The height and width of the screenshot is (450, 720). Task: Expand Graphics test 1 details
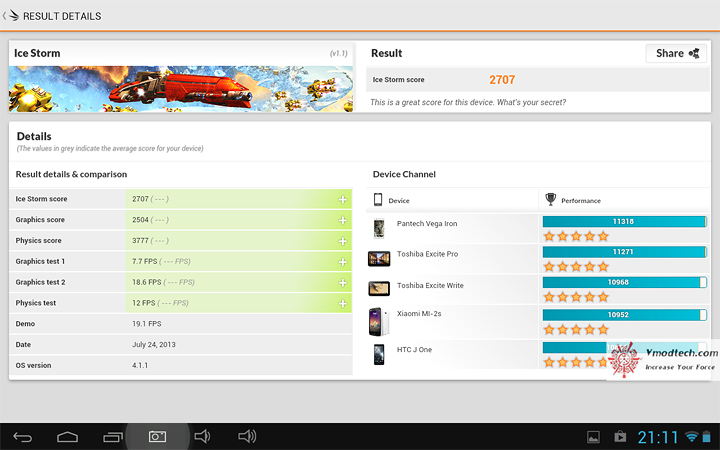pyautogui.click(x=343, y=262)
